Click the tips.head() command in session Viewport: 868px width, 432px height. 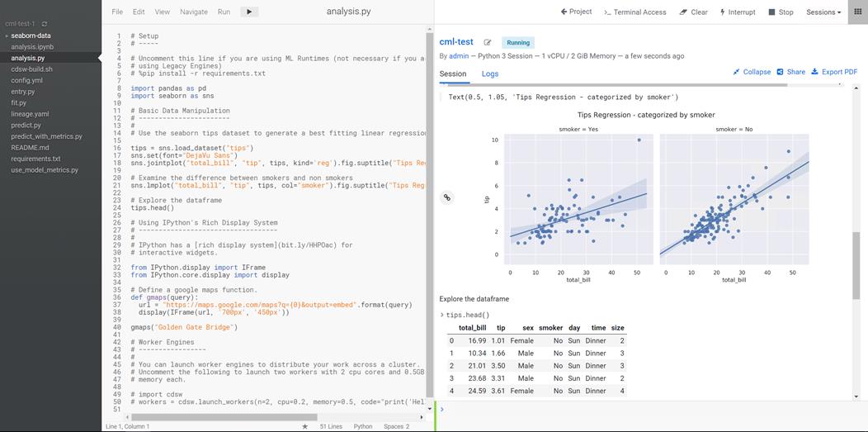click(x=466, y=316)
